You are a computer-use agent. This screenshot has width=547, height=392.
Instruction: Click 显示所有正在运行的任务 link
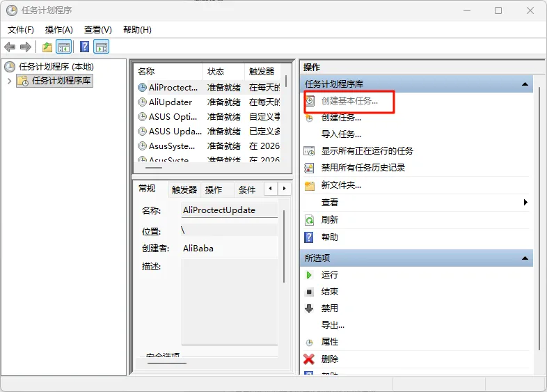point(367,151)
